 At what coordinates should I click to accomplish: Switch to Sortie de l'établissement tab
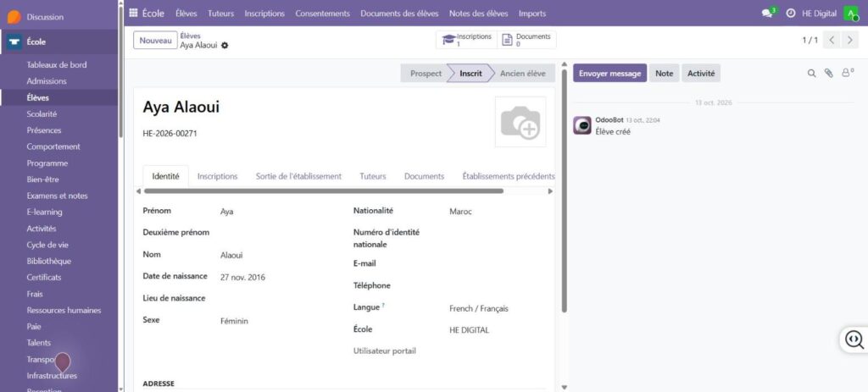click(298, 176)
